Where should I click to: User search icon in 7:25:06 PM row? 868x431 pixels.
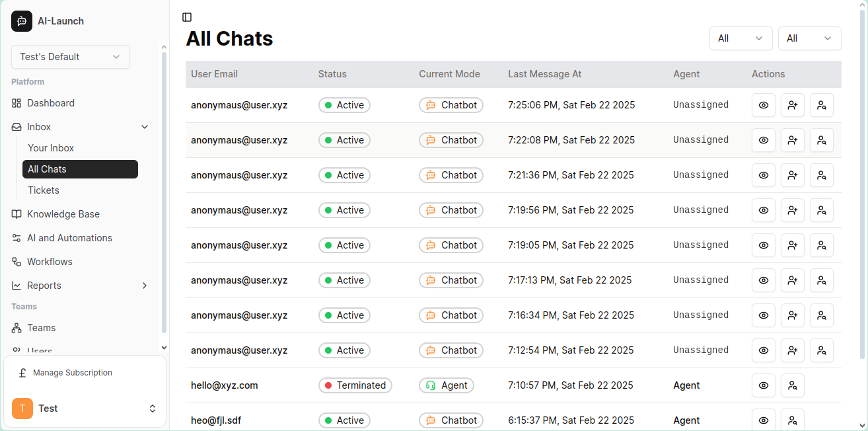822,105
